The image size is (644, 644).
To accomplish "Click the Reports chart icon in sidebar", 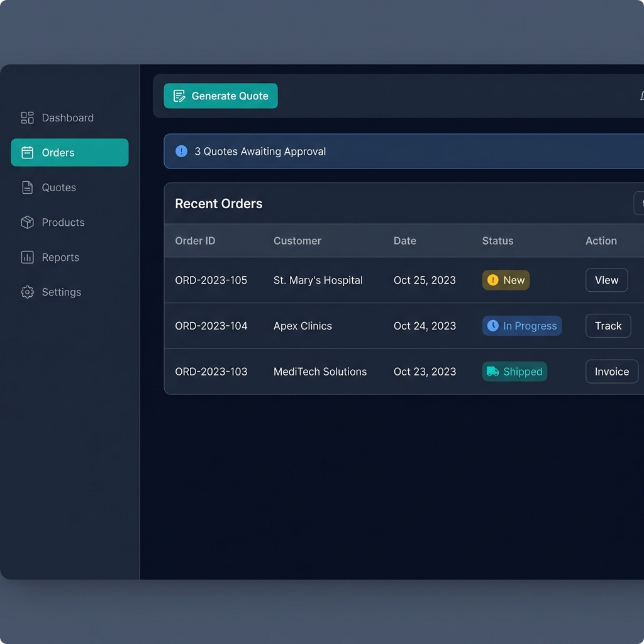I will point(27,257).
